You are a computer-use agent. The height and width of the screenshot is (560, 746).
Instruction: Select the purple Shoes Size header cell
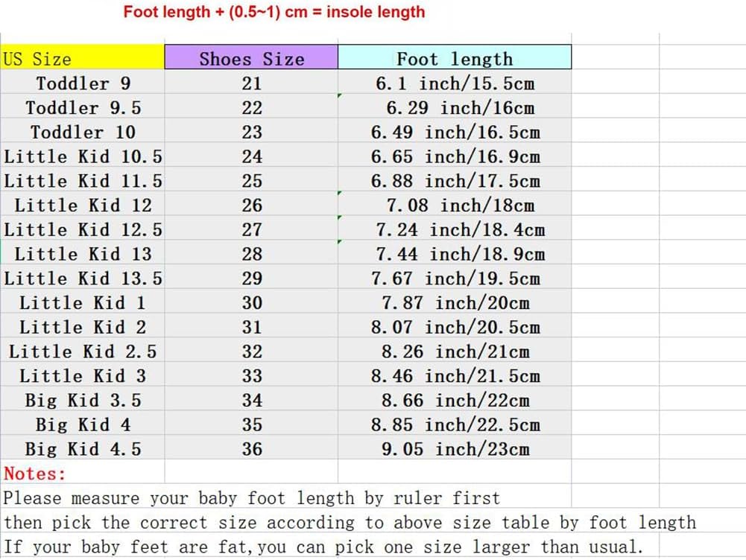(x=251, y=58)
